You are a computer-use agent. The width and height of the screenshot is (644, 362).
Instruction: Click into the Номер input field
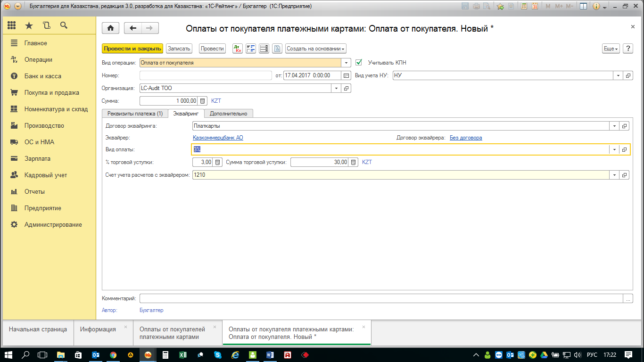[206, 75]
